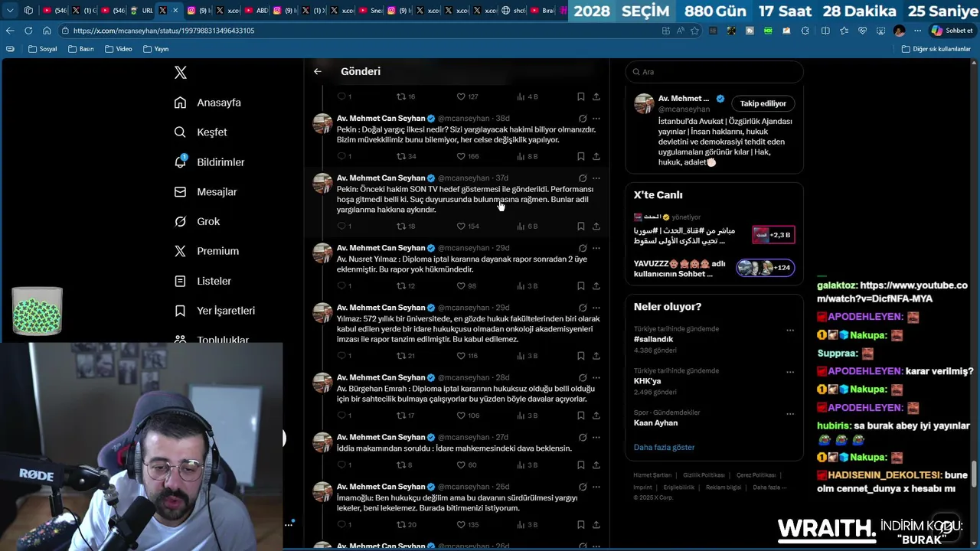
Task: Click the X logo in sidebar
Action: [x=180, y=73]
